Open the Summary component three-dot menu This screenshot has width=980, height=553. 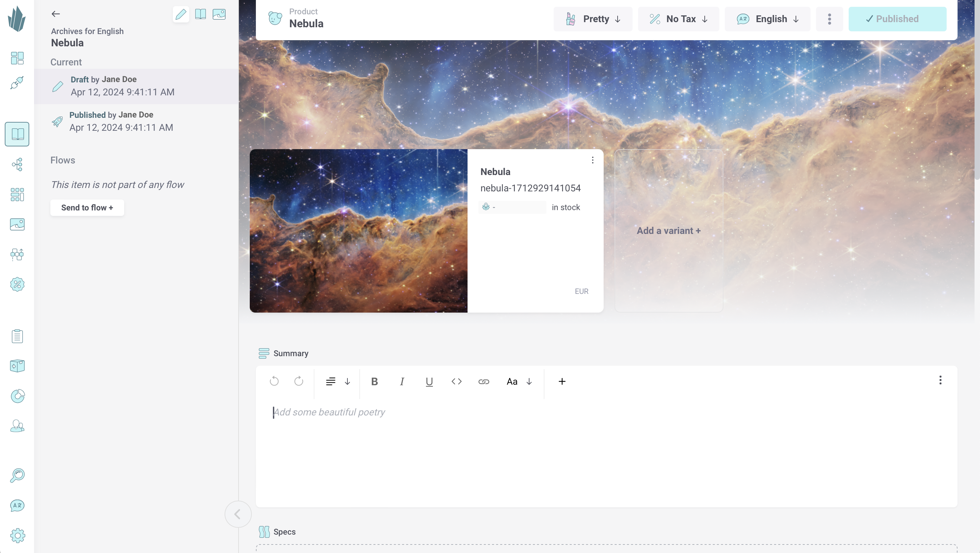point(941,380)
